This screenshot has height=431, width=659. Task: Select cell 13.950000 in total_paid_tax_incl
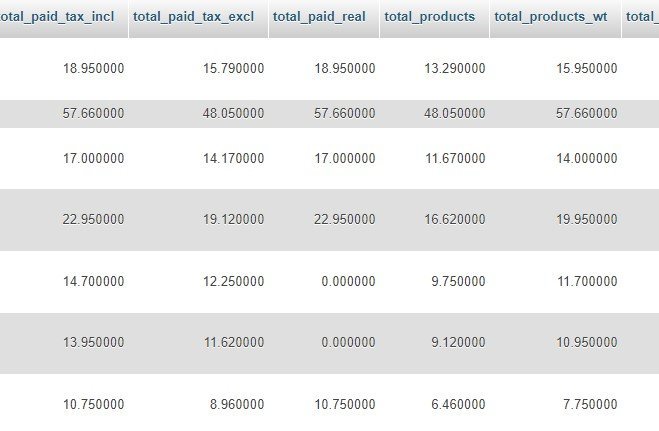pyautogui.click(x=93, y=342)
